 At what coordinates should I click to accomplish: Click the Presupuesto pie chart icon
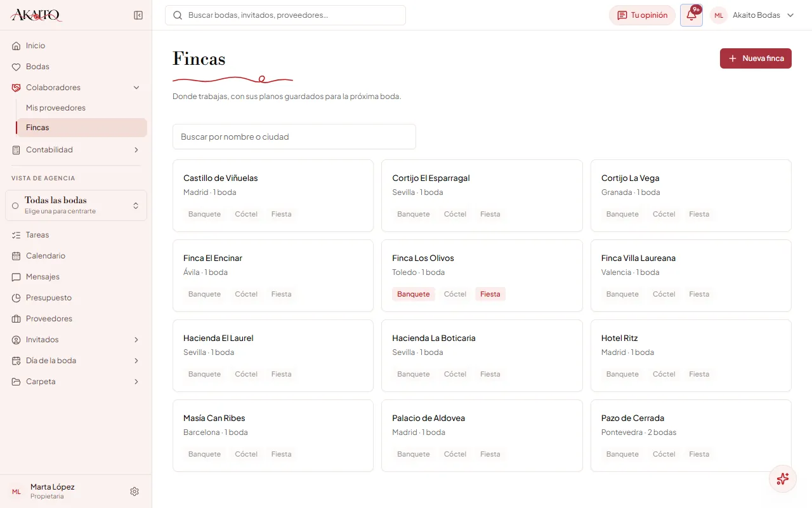pos(16,298)
